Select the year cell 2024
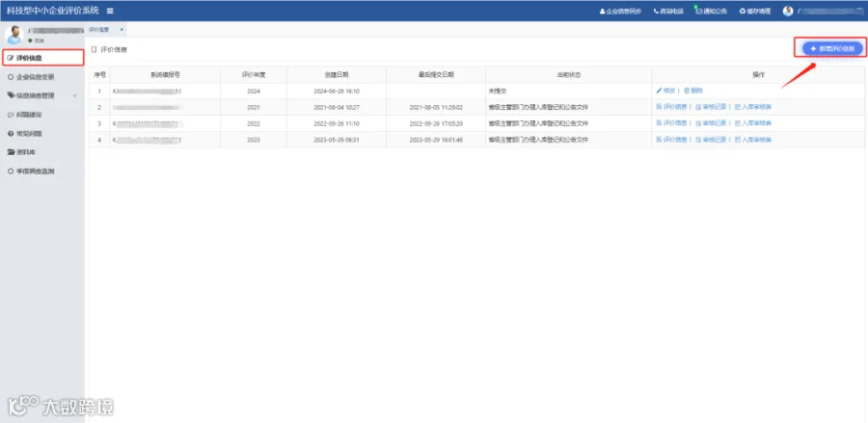Image resolution: width=868 pixels, height=423 pixels. [x=254, y=91]
